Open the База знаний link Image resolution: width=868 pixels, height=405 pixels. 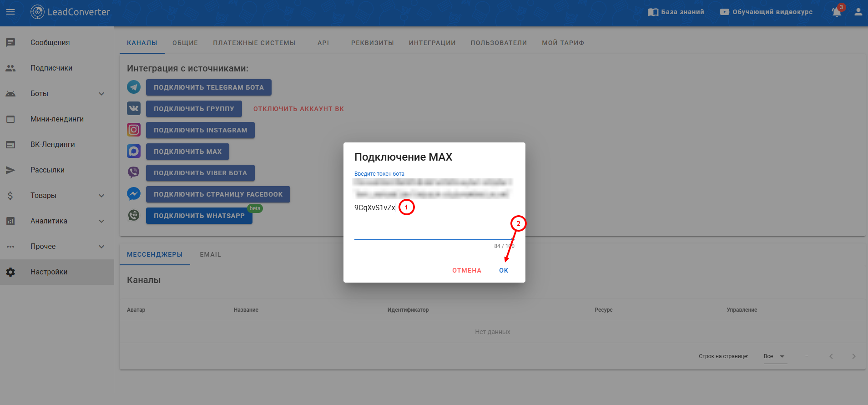676,12
